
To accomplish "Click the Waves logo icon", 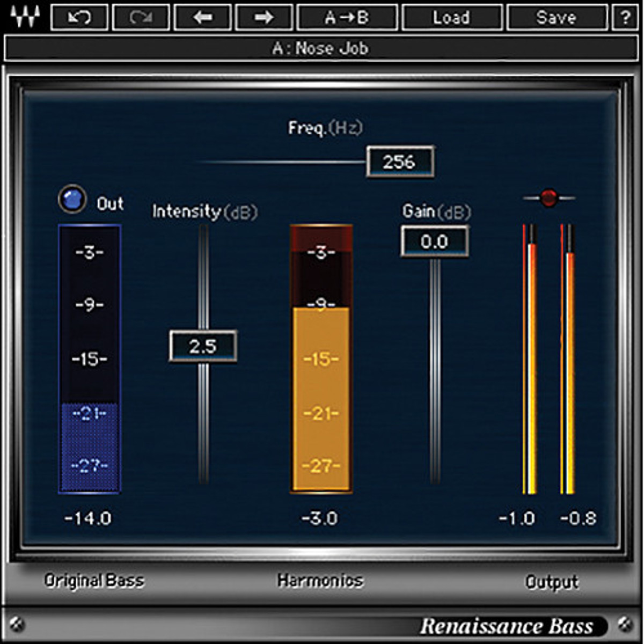I will click(x=25, y=17).
